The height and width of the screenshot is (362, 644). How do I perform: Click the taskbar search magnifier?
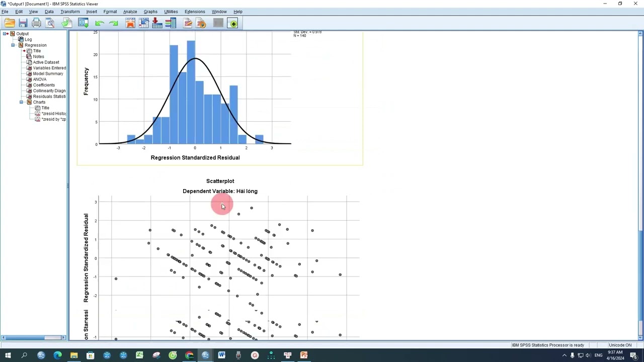pyautogui.click(x=24, y=355)
